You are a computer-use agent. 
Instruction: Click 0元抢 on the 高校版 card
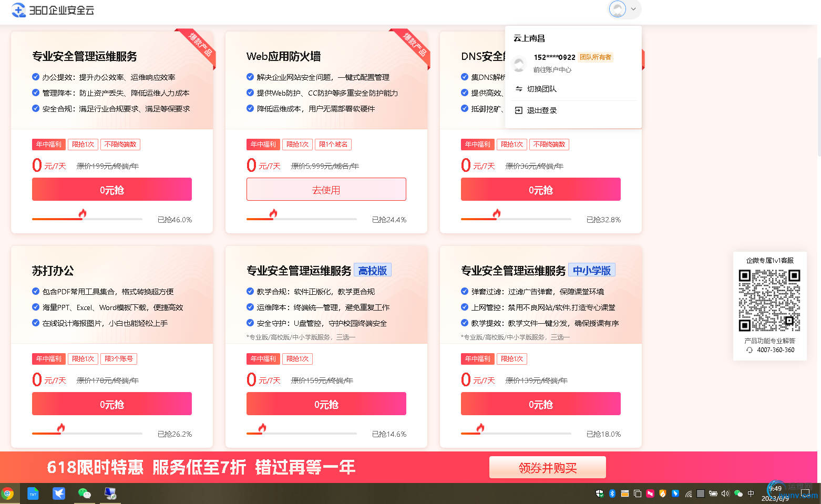[x=326, y=404]
